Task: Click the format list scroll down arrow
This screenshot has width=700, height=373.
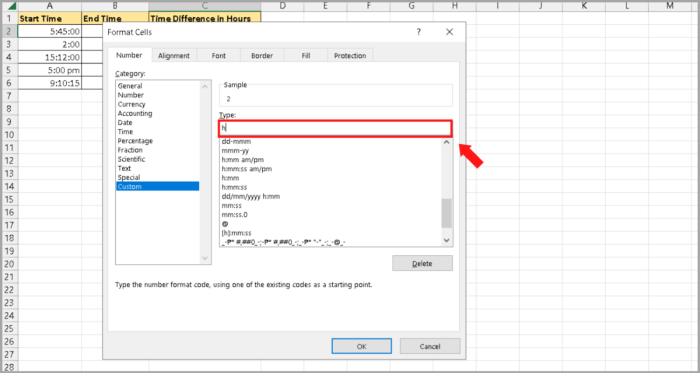Action: (x=446, y=240)
